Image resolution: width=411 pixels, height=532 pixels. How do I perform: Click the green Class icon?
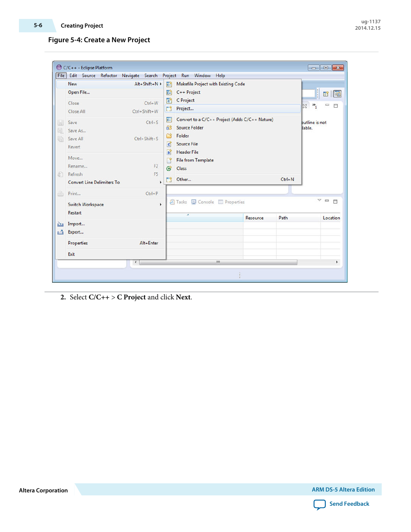169,168
